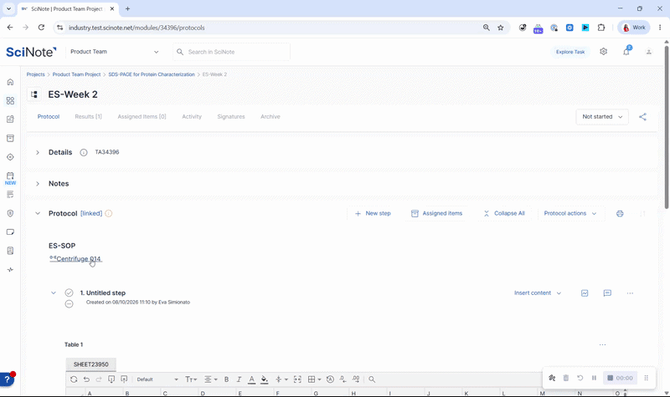The height and width of the screenshot is (397, 670).
Task: Open the user profile avatar icon
Action: pos(649,52)
